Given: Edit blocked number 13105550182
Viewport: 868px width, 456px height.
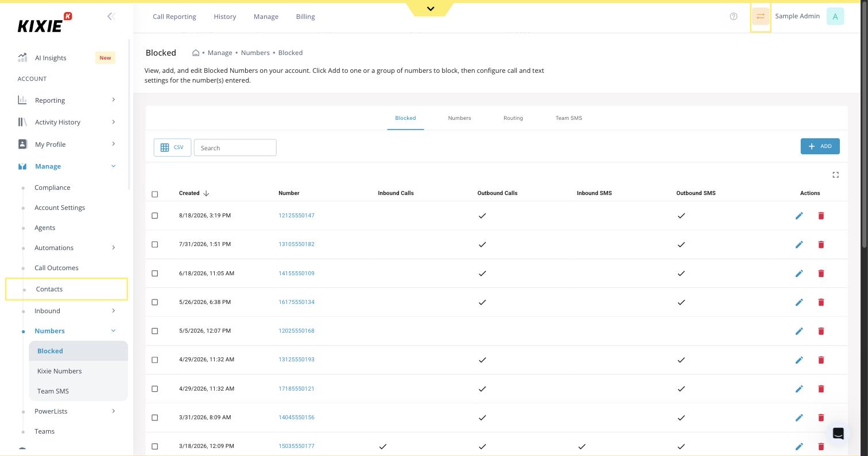Looking at the screenshot, I should click(799, 244).
